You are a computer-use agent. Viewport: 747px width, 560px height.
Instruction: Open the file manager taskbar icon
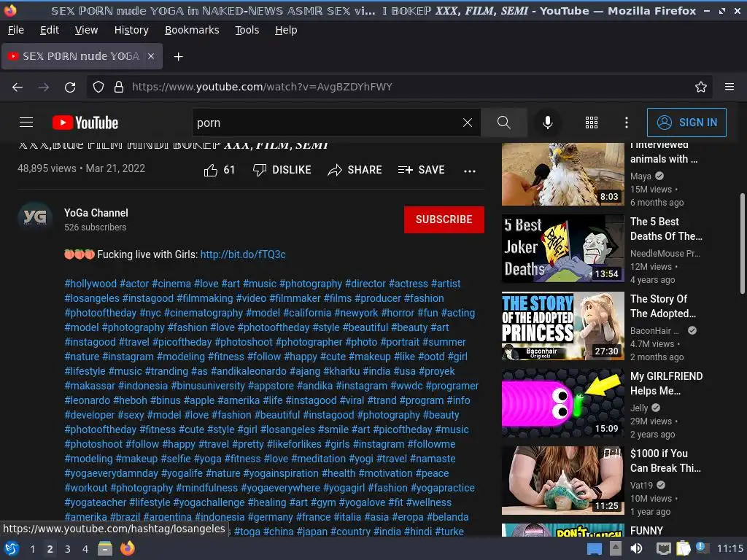pyautogui.click(x=105, y=548)
